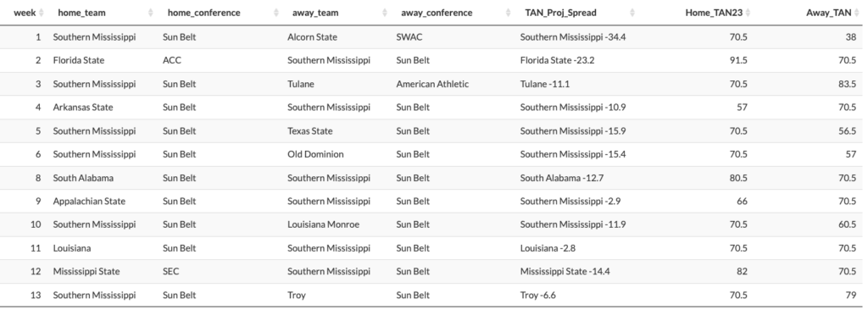This screenshot has width=868, height=310.
Task: Select Texas State away team cell
Action: pos(310,131)
